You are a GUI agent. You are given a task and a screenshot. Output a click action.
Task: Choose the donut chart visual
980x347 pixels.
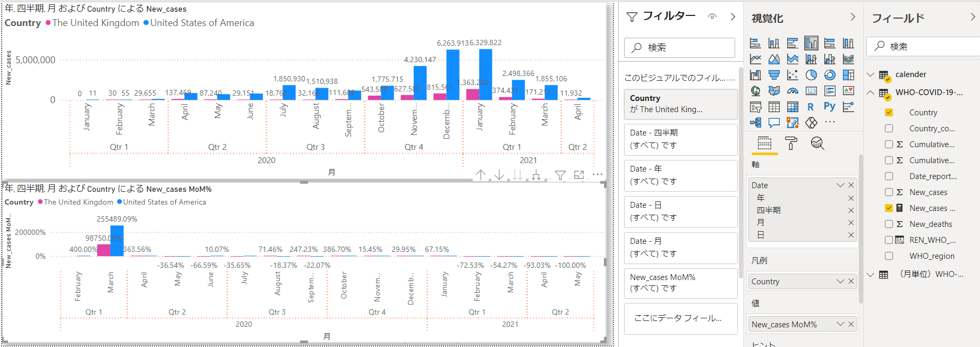point(830,75)
